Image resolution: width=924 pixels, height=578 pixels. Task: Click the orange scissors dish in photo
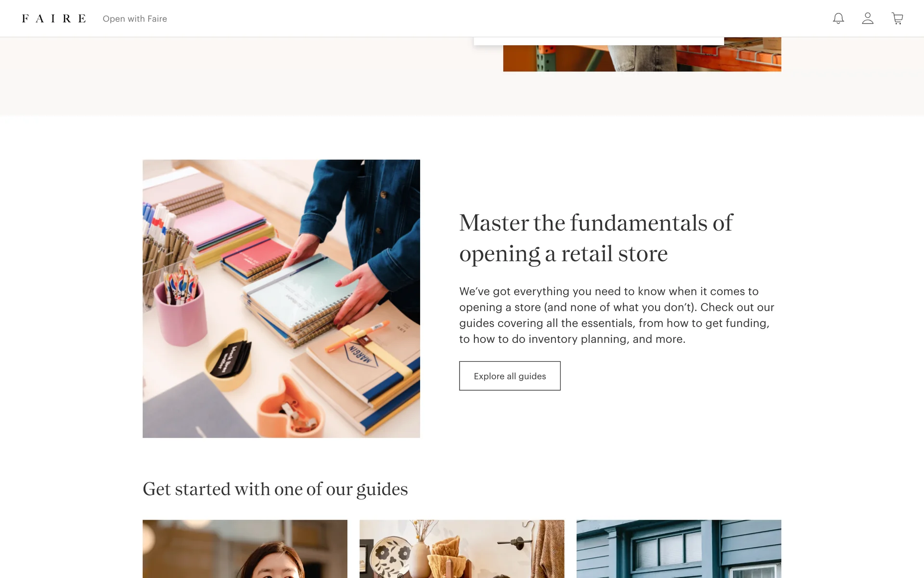point(289,408)
